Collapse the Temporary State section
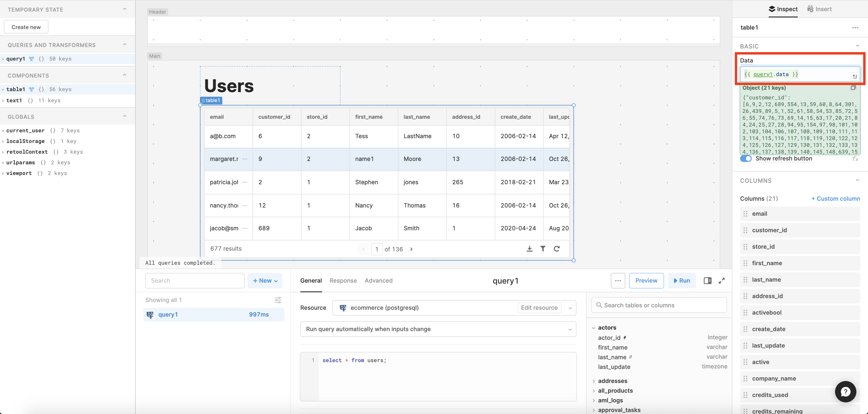The image size is (868, 414). coord(125,9)
